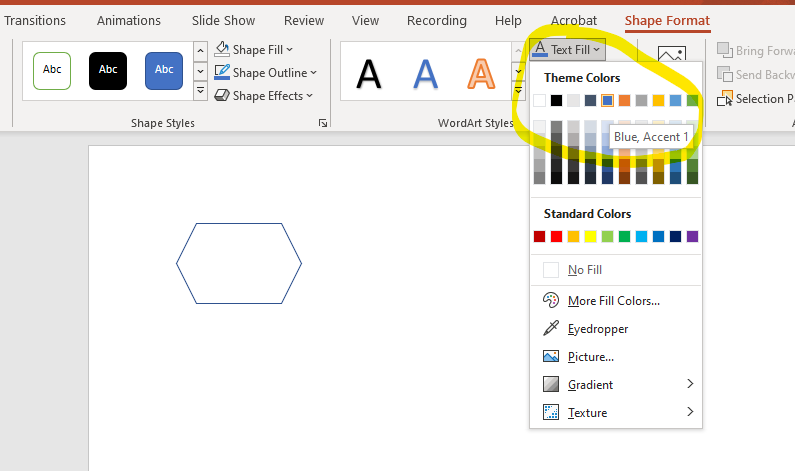Expand the shape styles gallery more arrow
This screenshot has height=471, width=795.
pyautogui.click(x=200, y=93)
